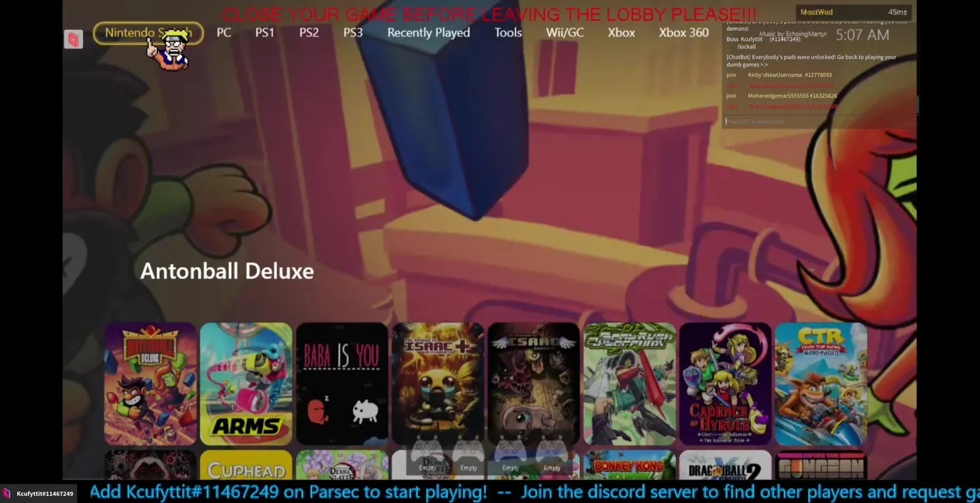The height and width of the screenshot is (503, 980).
Task: Open the PS1 games tab
Action: (265, 33)
